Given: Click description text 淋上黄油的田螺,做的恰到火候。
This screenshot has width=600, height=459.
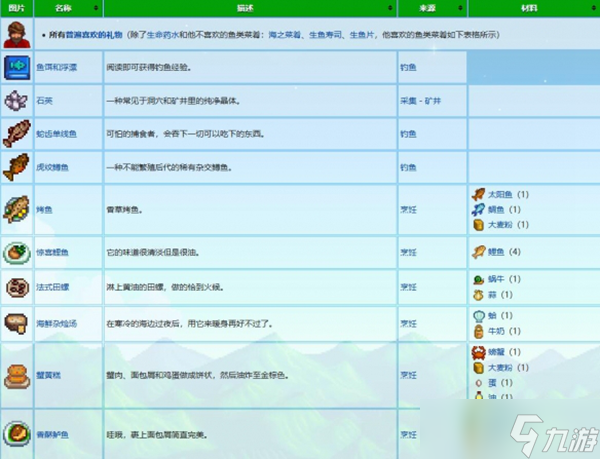Looking at the screenshot, I should coord(165,287).
